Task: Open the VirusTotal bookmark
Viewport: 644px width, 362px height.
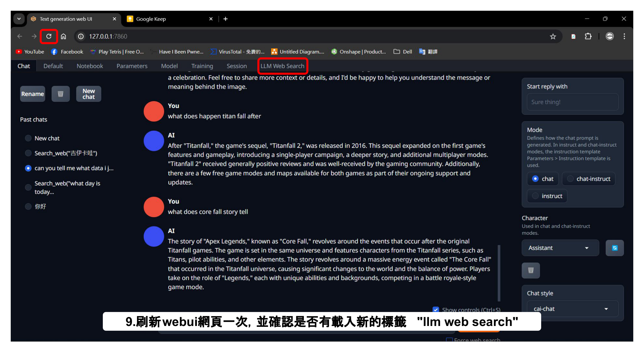Action: coord(237,52)
